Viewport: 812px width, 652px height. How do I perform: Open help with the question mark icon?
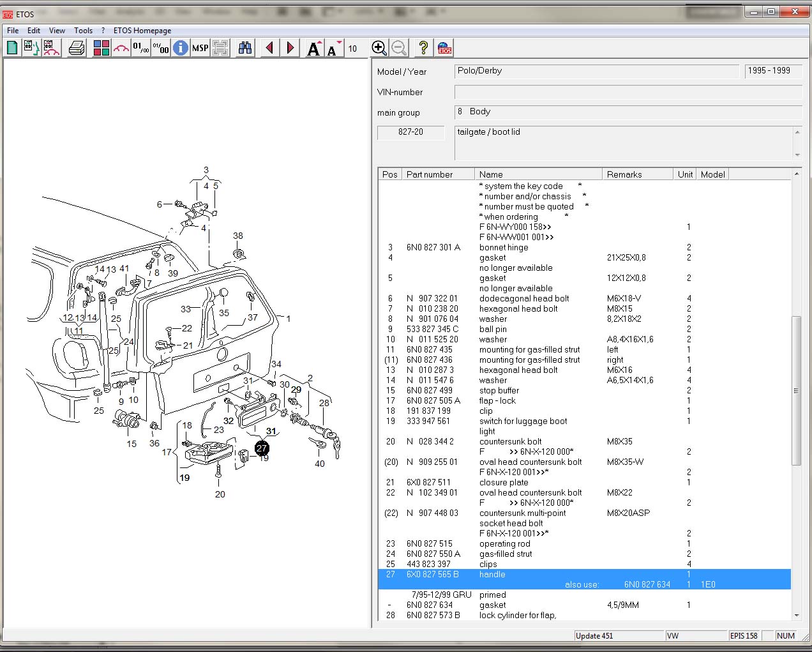pyautogui.click(x=423, y=48)
